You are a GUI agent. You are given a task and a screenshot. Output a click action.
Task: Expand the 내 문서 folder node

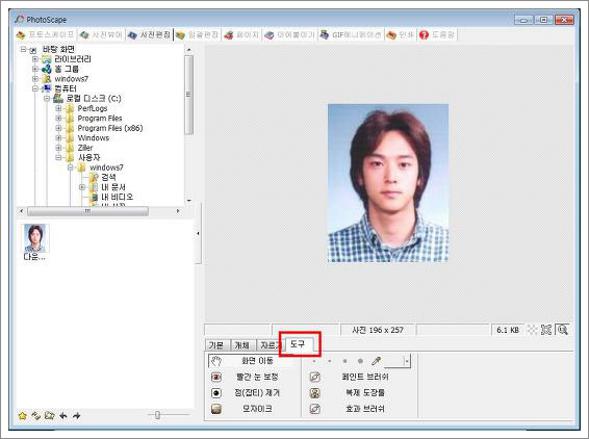pos(82,187)
